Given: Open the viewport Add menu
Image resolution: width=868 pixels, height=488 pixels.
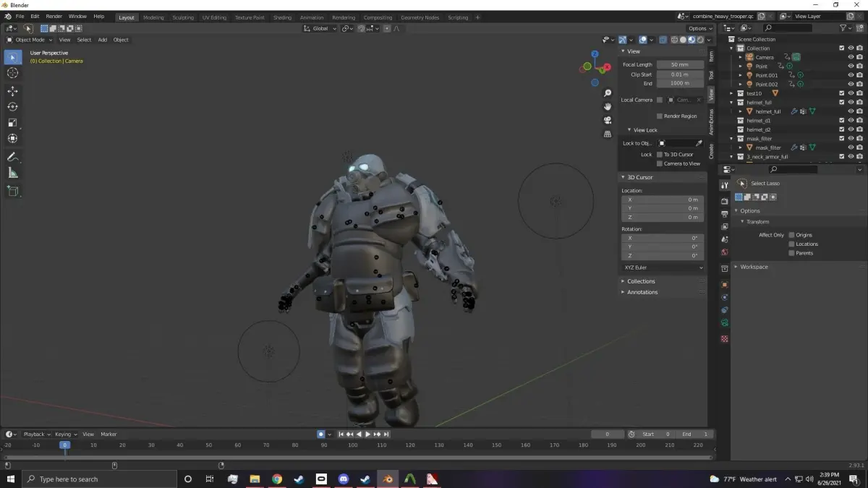Looking at the screenshot, I should coord(102,40).
